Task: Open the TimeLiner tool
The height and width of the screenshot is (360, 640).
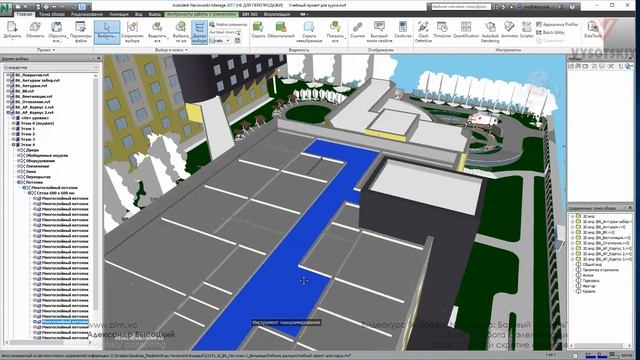Action: (x=442, y=30)
